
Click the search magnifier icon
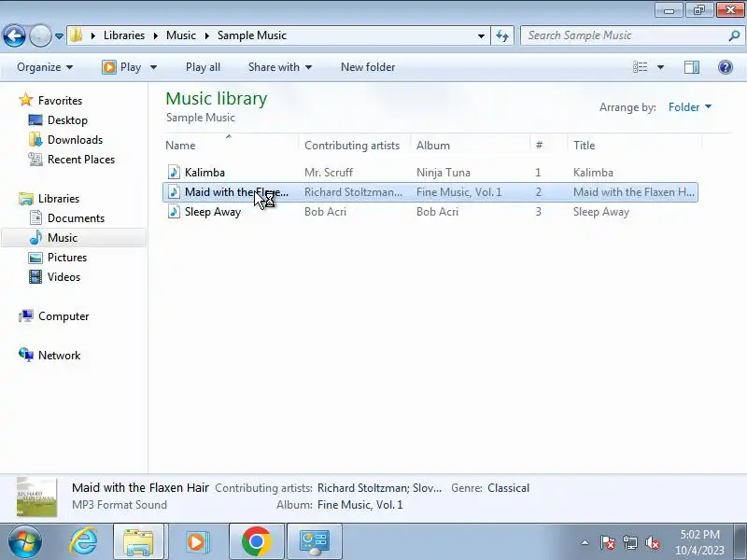coord(734,35)
